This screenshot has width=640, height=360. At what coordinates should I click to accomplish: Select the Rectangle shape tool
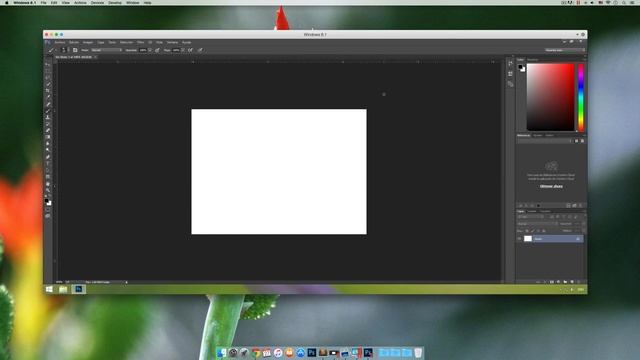48,177
